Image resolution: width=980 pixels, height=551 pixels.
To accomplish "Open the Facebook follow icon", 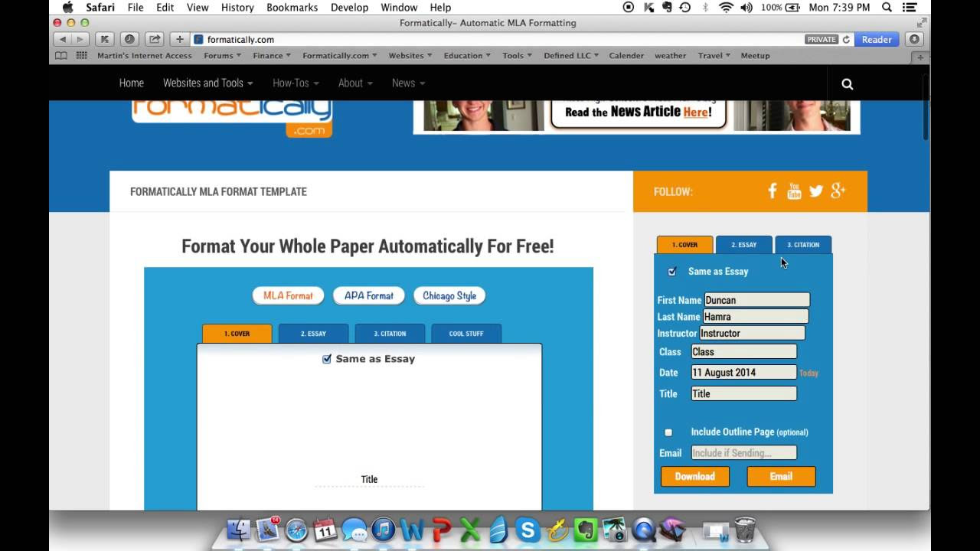I will coord(773,191).
